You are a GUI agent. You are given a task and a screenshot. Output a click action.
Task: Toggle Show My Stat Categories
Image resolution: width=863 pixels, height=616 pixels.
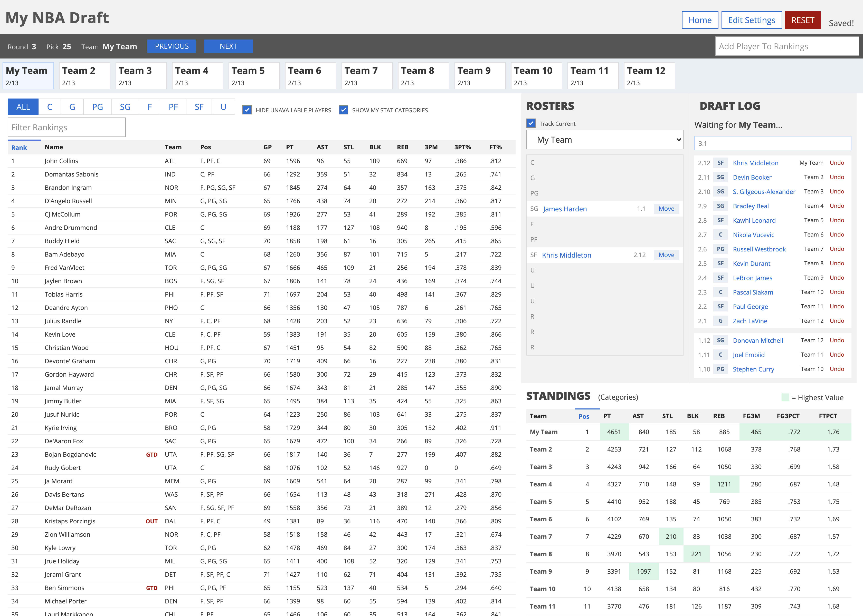point(344,110)
